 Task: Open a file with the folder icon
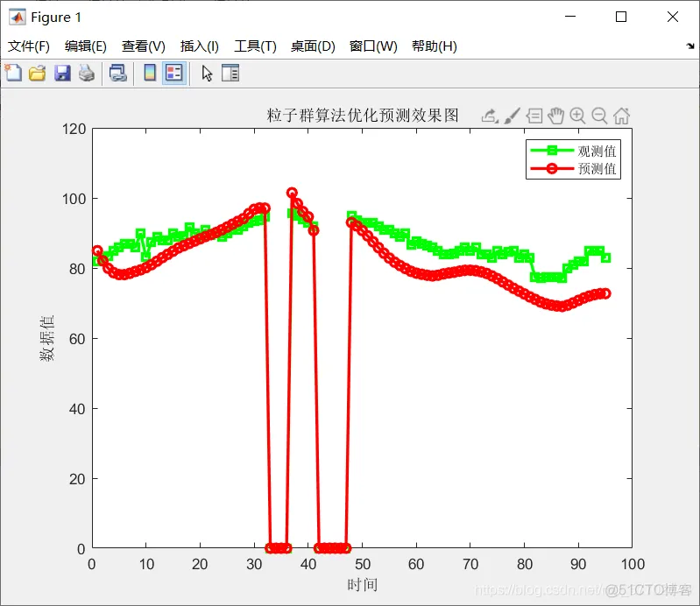[x=38, y=73]
